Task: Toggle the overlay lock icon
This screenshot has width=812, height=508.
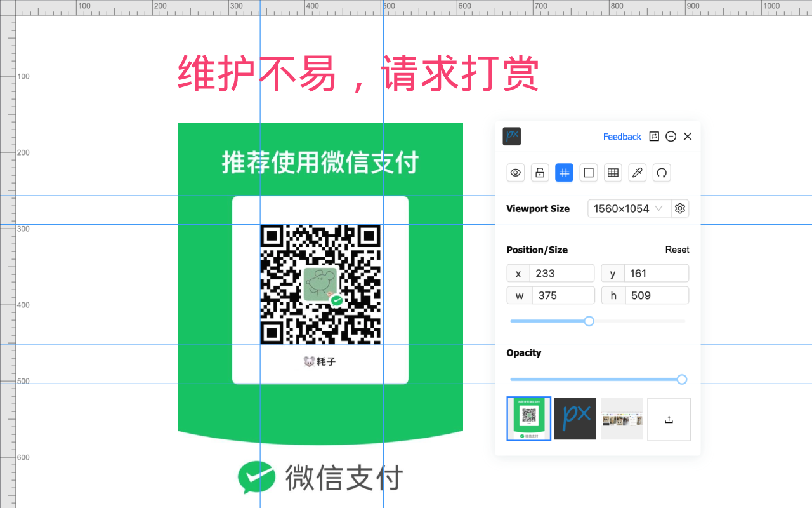Action: [540, 173]
